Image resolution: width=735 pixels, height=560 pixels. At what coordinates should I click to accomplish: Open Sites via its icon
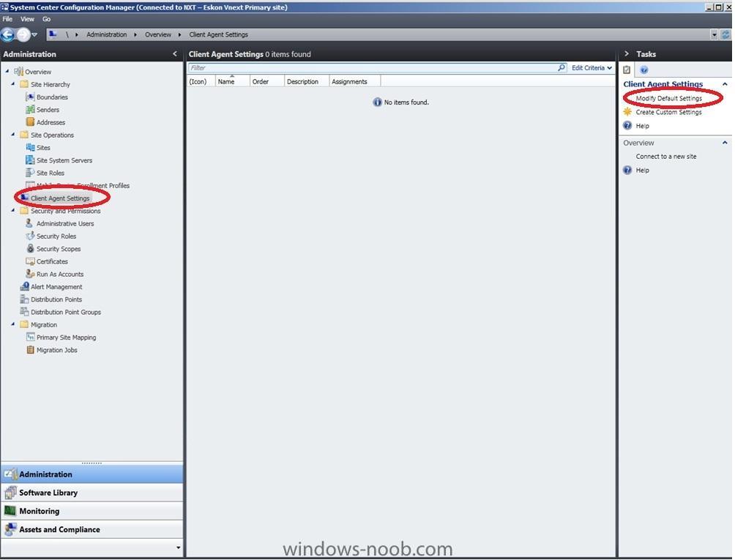pyautogui.click(x=30, y=147)
